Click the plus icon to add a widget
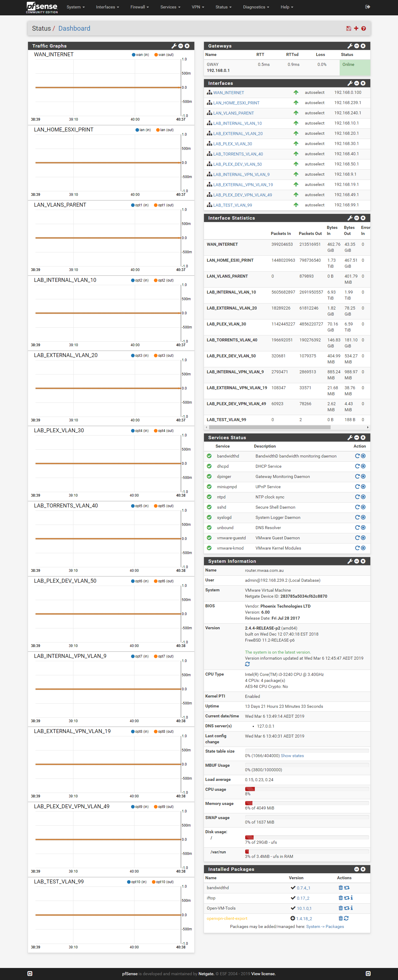 click(356, 29)
